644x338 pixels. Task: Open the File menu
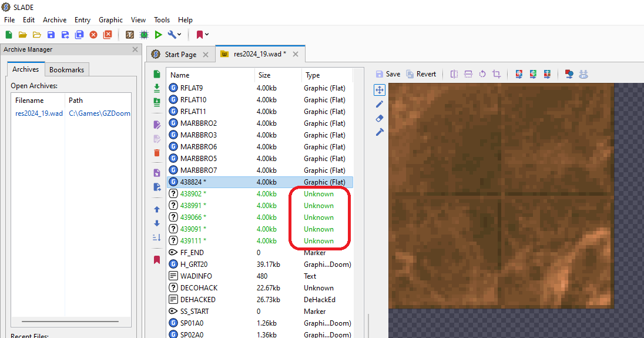click(9, 20)
